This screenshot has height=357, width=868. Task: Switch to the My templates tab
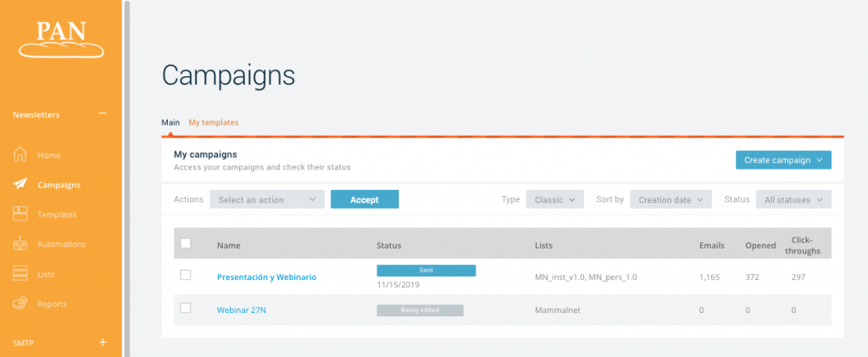(214, 122)
